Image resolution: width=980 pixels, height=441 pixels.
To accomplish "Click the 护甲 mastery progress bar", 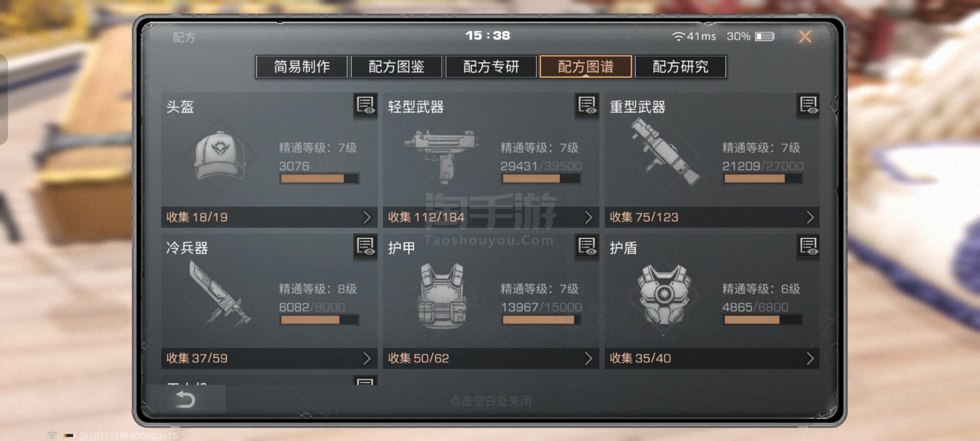I will click(x=541, y=320).
